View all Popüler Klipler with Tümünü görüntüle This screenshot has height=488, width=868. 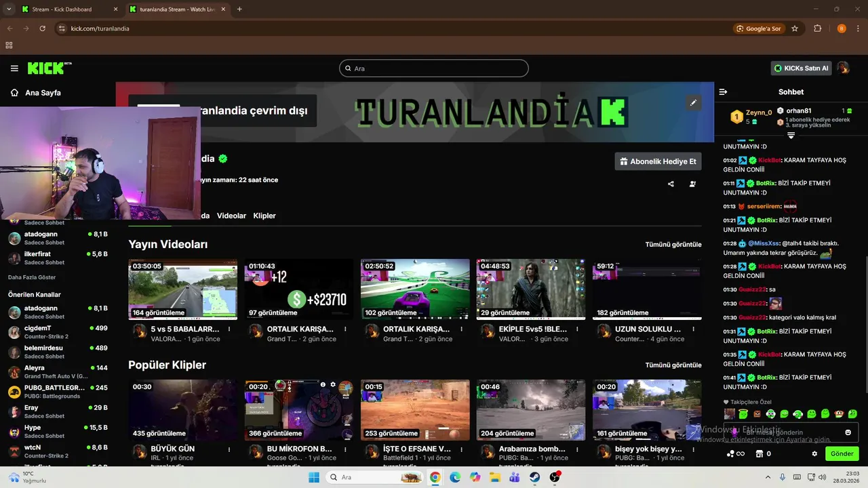(673, 365)
